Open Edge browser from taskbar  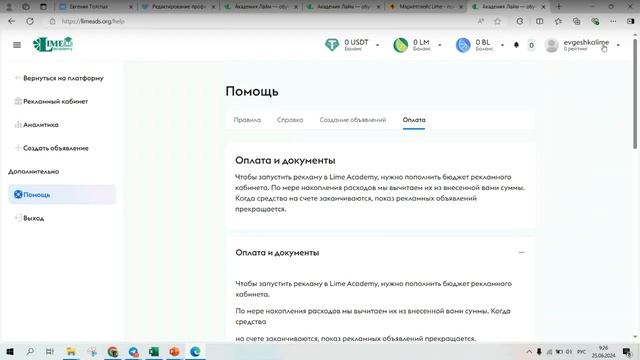pyautogui.click(x=195, y=351)
